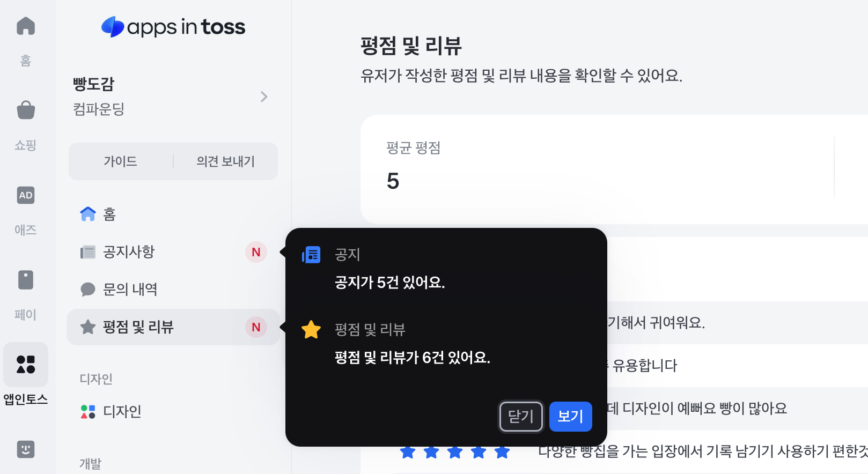The height and width of the screenshot is (474, 868).
Task: Click the smiley face icon at bottom
Action: tap(26, 449)
